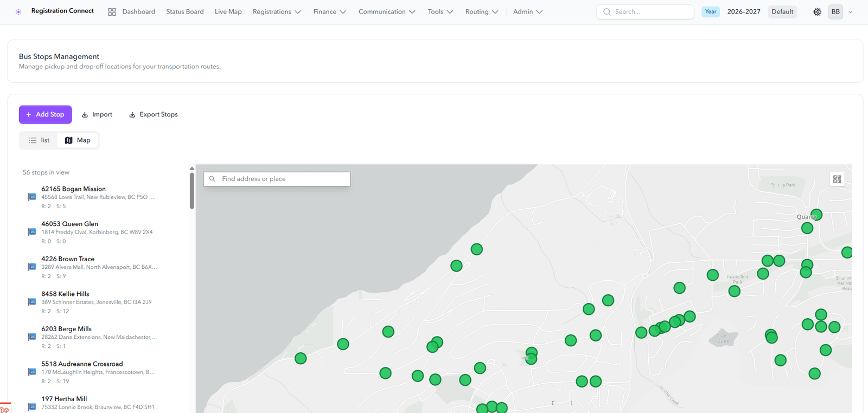The image size is (868, 413).
Task: Click the Find address or place field
Action: click(x=277, y=179)
